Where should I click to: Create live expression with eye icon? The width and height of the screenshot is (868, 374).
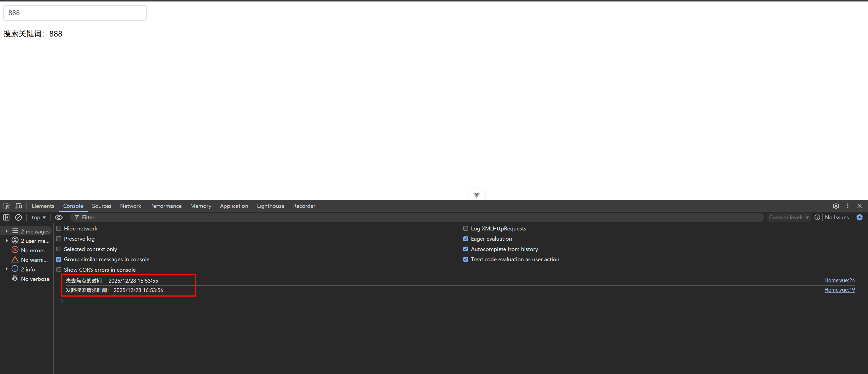[x=59, y=218]
